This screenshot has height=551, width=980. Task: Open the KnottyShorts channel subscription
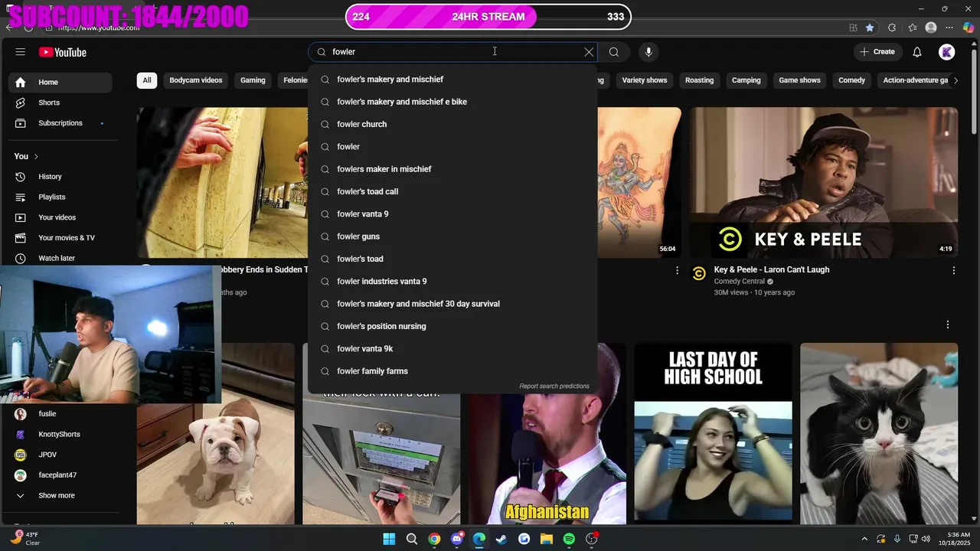click(x=60, y=435)
